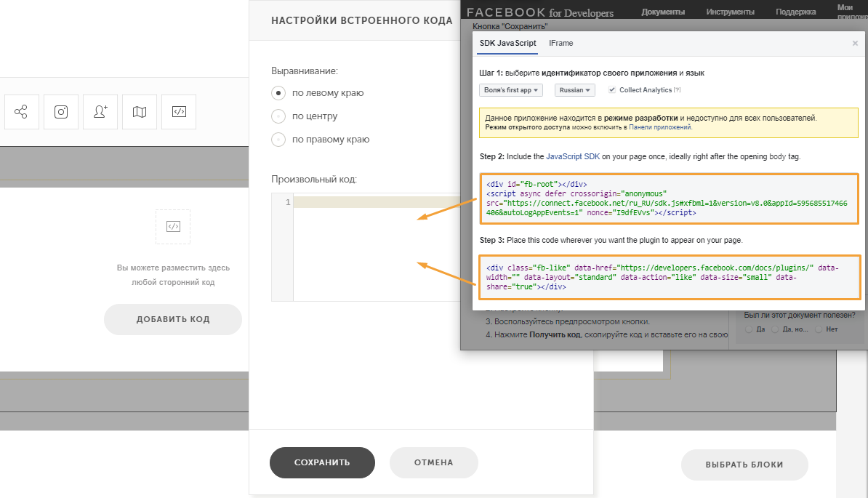Switch to the IFrame tab
Viewport: 868px width, 498px height.
[x=560, y=43]
